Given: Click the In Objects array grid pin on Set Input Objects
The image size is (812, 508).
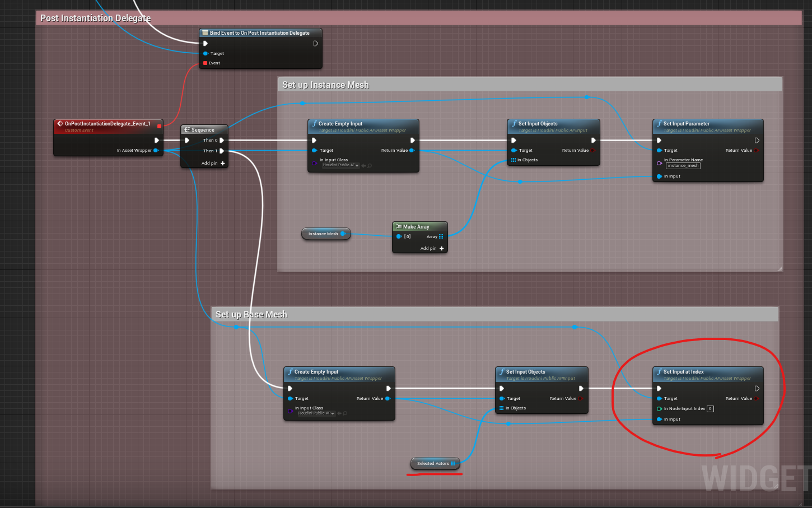Looking at the screenshot, I should [x=514, y=160].
